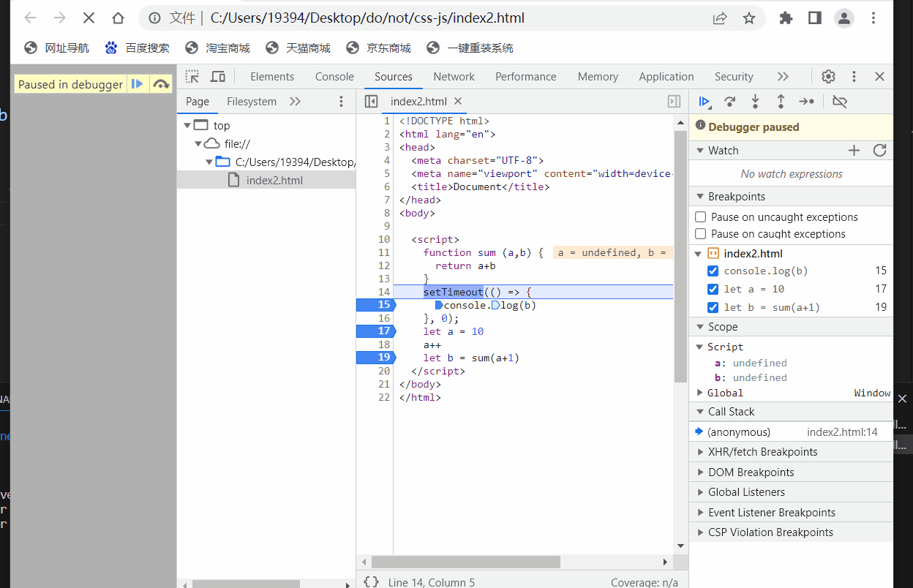913x588 pixels.
Task: Step out of current function
Action: (781, 102)
